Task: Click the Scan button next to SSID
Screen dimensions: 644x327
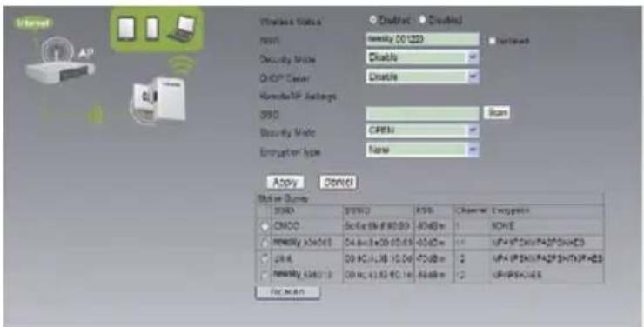Action: tap(497, 112)
